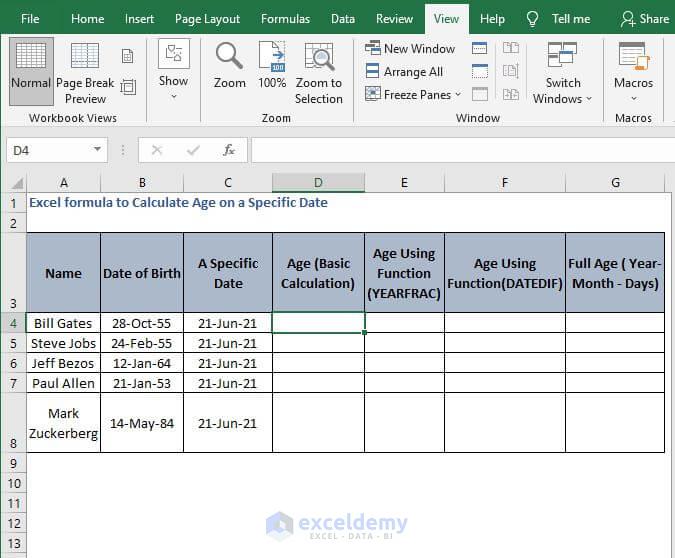Viewport: 675px width, 558px height.
Task: Switch to the Insert tab
Action: [139, 19]
